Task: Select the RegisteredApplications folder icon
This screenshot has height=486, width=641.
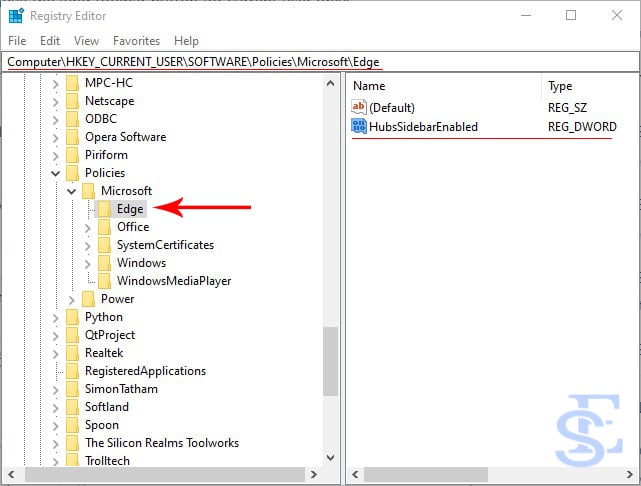Action: (72, 371)
